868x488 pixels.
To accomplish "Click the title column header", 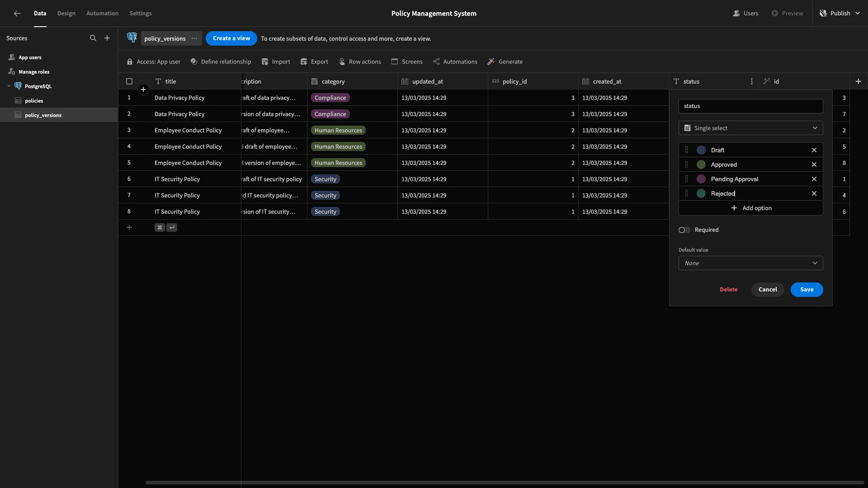I will [196, 81].
